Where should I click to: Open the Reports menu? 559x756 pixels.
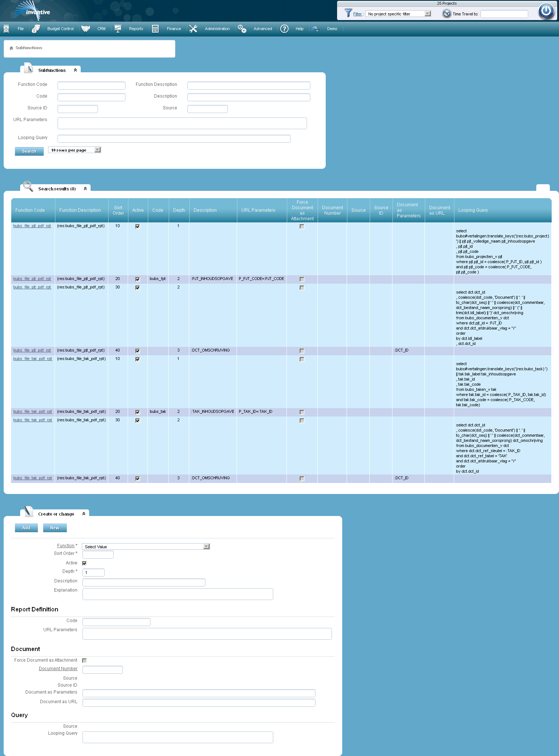pos(136,29)
